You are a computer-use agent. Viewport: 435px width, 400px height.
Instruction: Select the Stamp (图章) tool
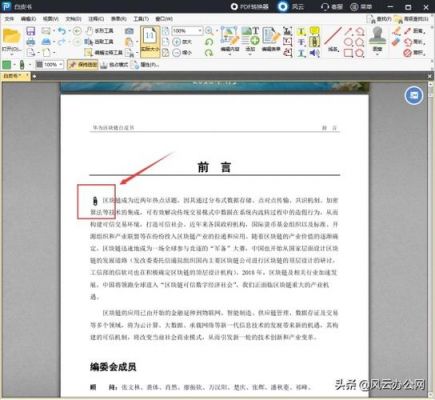coord(377,39)
